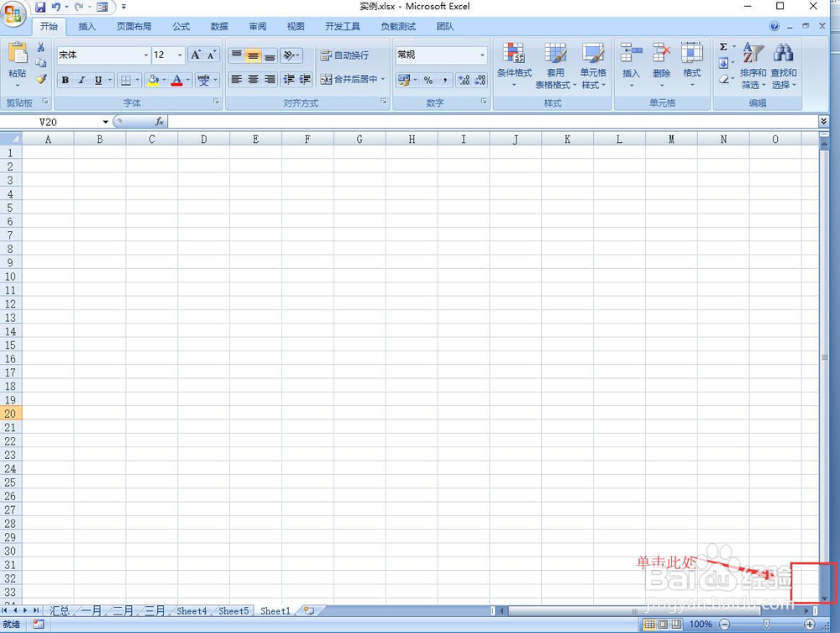Screen dimensions: 840x633
Task: Expand the font name dropdown 宋体
Action: 145,55
